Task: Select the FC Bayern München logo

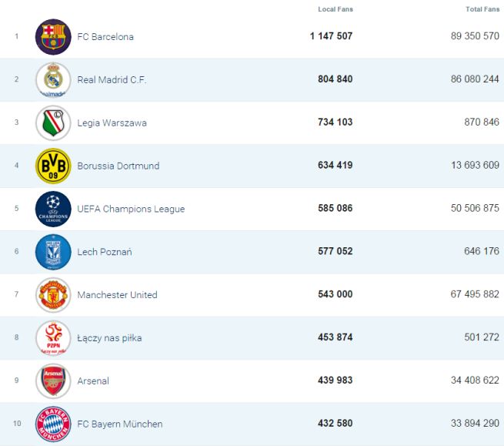Action: [53, 424]
